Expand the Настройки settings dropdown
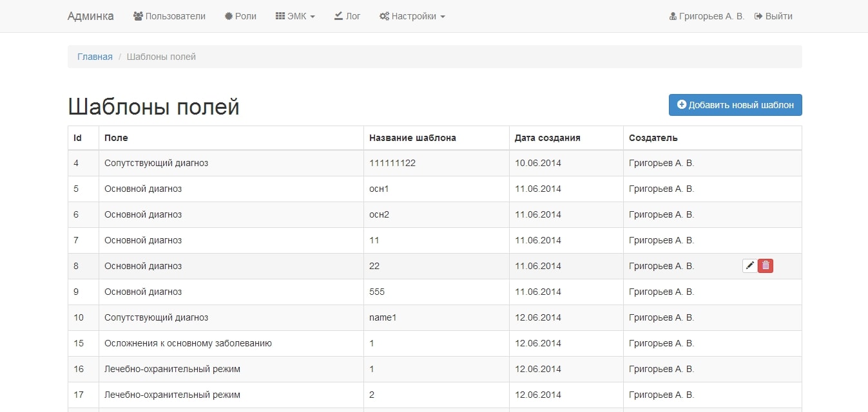The width and height of the screenshot is (868, 412). [x=412, y=16]
